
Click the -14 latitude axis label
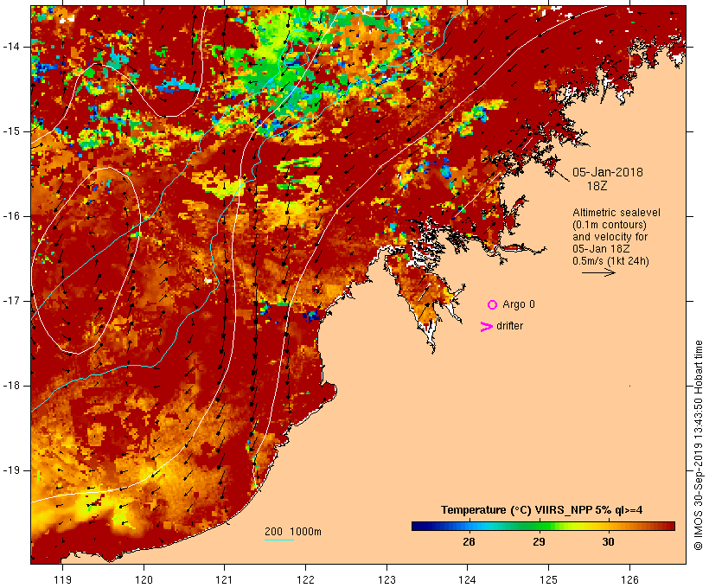coord(10,47)
